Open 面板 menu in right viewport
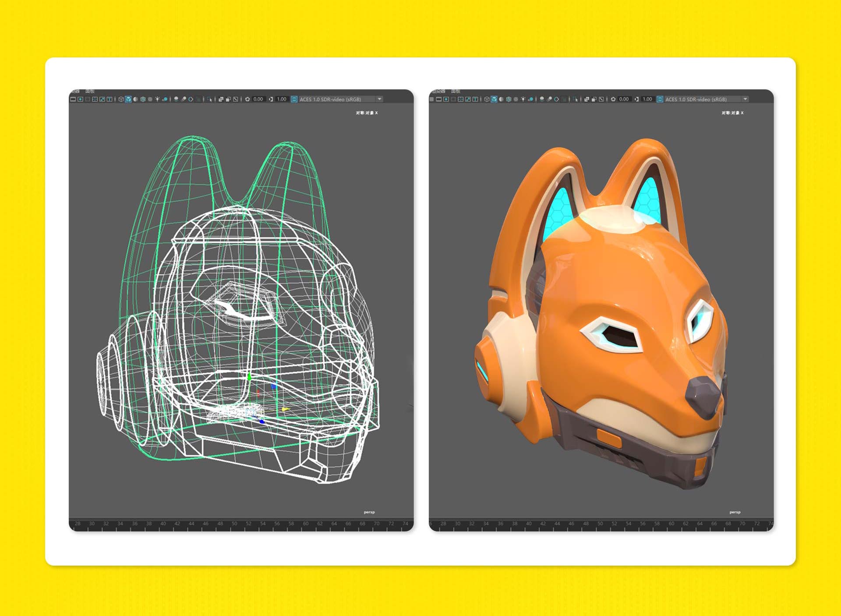The height and width of the screenshot is (616, 841). pos(456,91)
